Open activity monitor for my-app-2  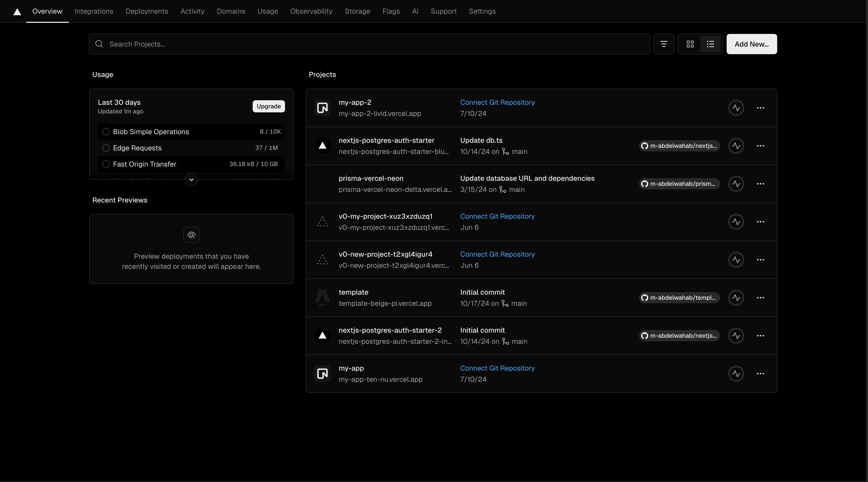click(736, 108)
